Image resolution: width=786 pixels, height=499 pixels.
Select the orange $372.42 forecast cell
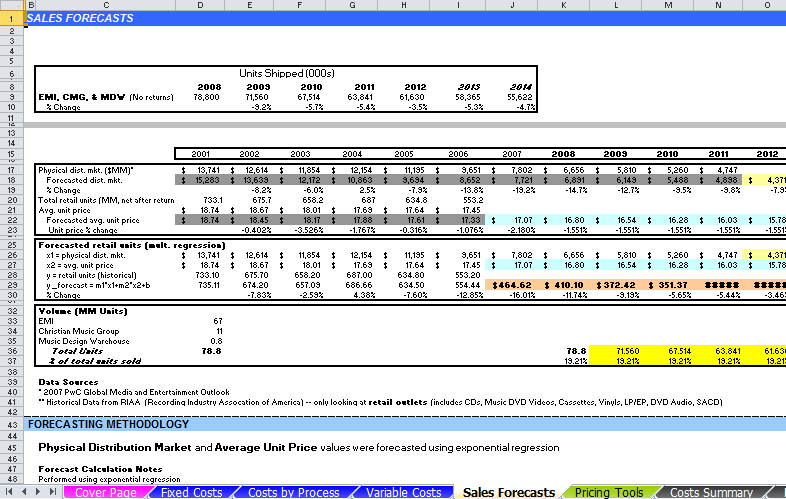pyautogui.click(x=616, y=285)
